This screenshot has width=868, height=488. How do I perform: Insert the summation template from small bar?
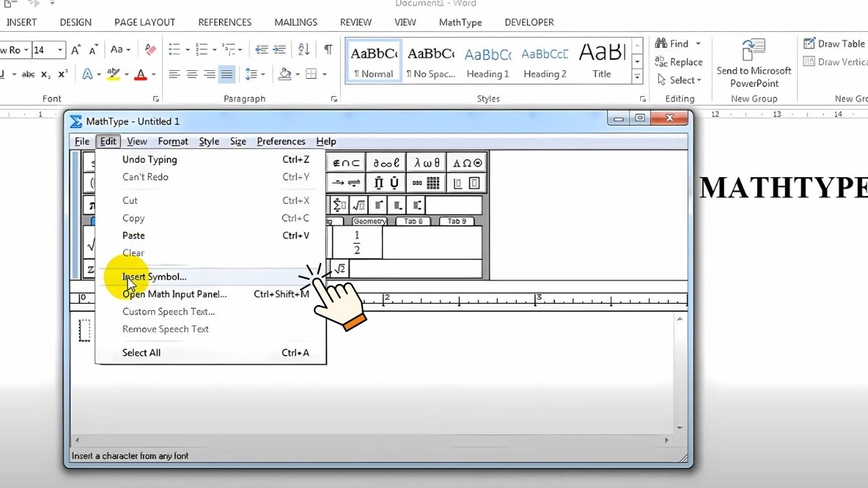[340, 205]
